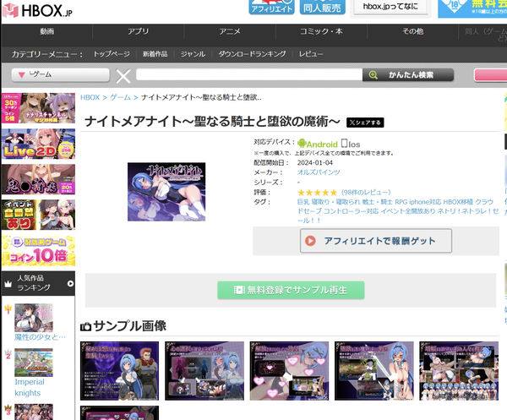Click the crown icon beside 人気作品ランキング
Screen dimensions: 507x420
[x=8, y=284]
